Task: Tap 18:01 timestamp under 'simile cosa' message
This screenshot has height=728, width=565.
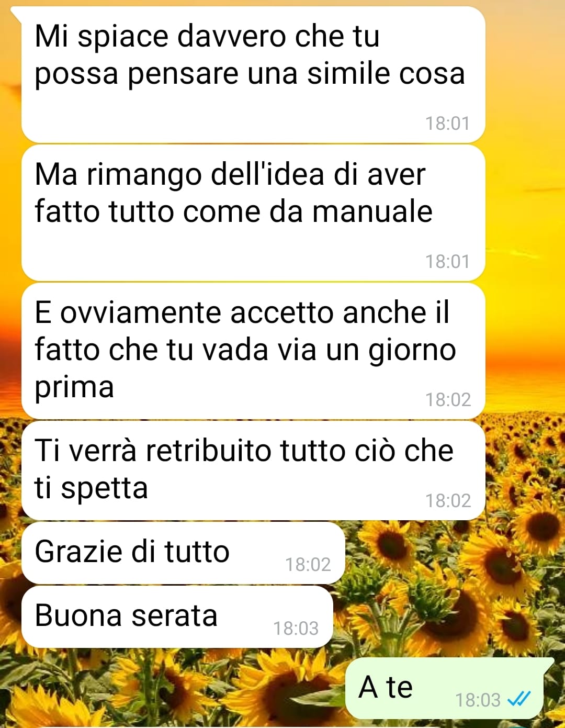Action: (448, 124)
